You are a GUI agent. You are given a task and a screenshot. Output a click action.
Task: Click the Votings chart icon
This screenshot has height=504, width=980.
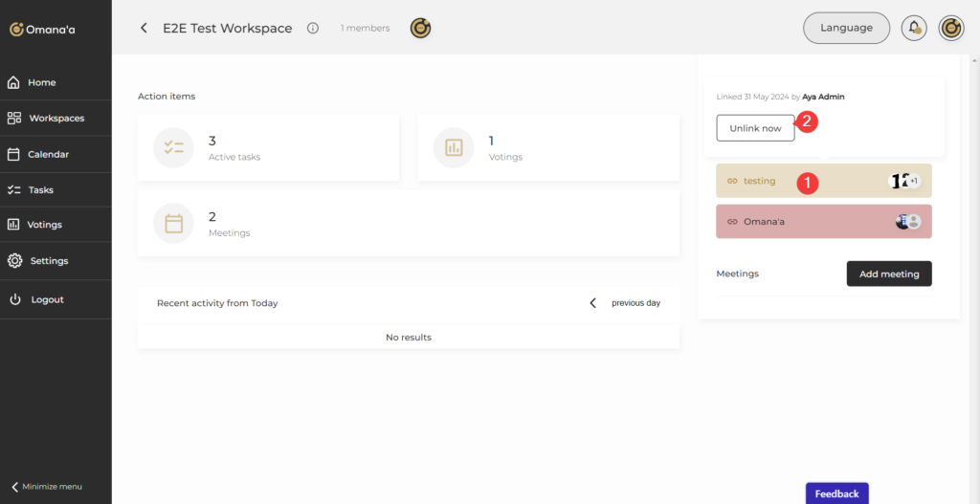click(454, 147)
